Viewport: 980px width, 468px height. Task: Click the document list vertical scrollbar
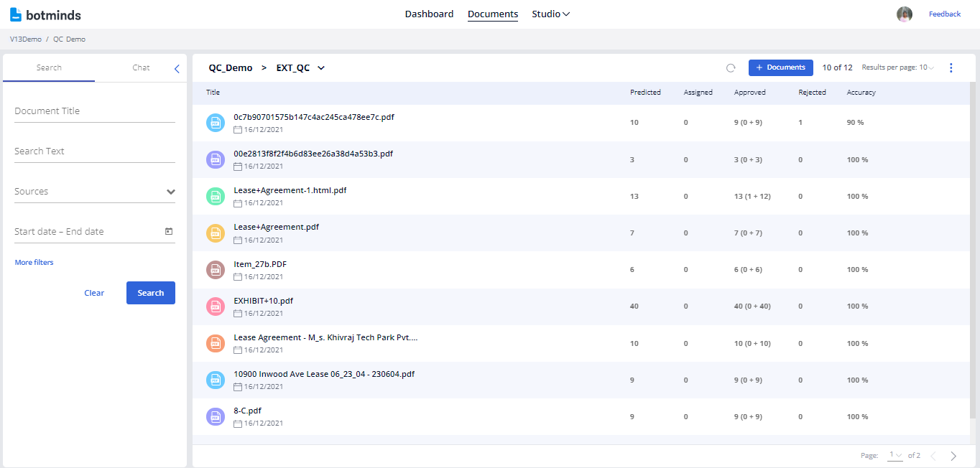click(x=973, y=251)
